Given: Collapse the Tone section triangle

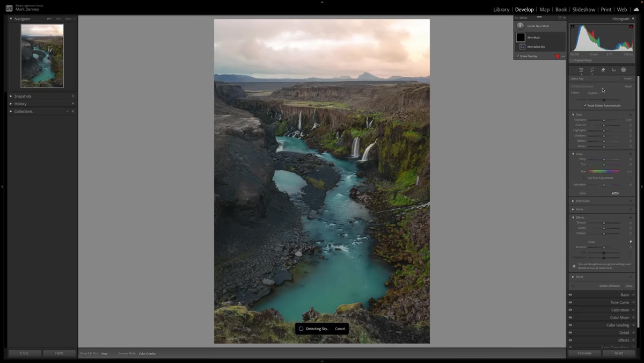Looking at the screenshot, I should click(x=573, y=114).
